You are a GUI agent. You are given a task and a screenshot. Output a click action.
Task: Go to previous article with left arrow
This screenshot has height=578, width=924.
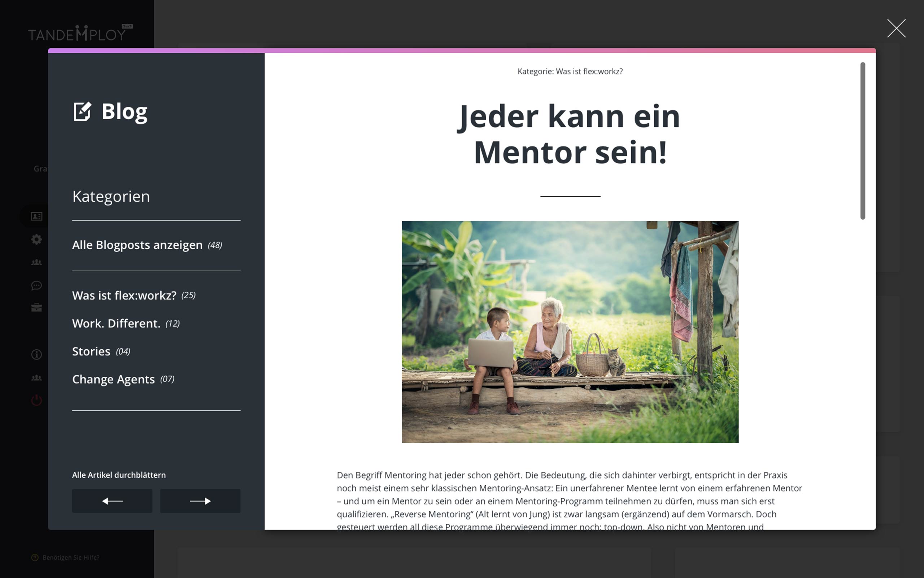112,501
